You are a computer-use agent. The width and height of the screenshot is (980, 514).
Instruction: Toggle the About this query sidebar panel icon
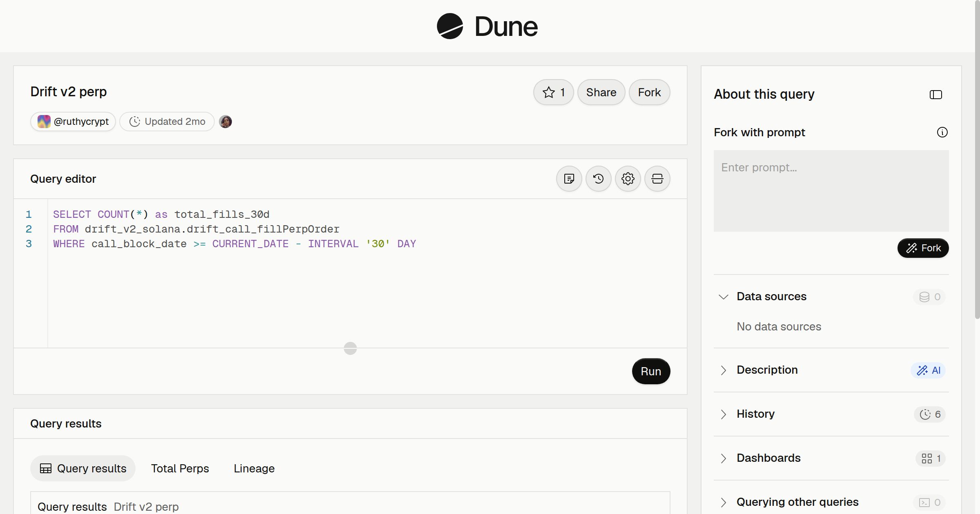point(936,95)
